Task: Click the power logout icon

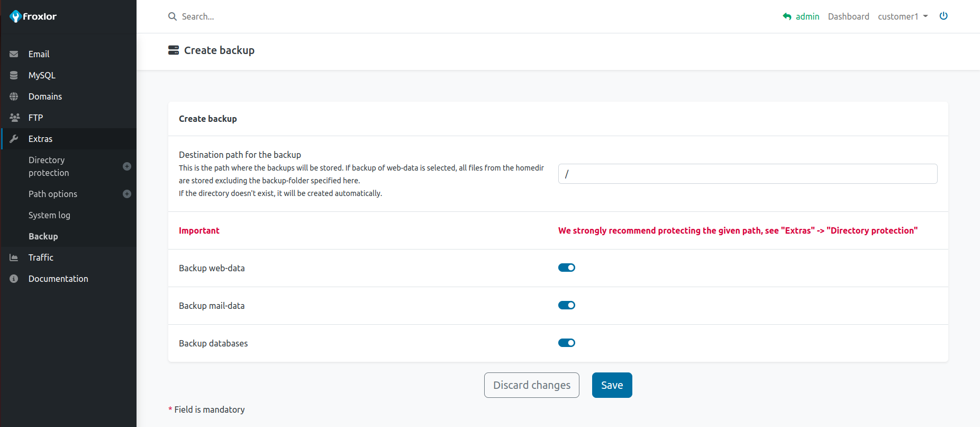Action: point(943,16)
